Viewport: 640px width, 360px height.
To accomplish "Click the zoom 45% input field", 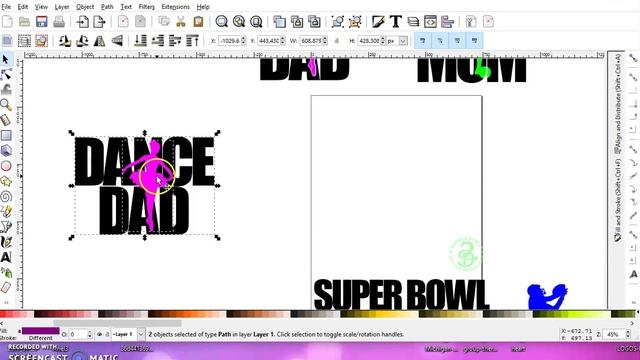I will tap(615, 334).
